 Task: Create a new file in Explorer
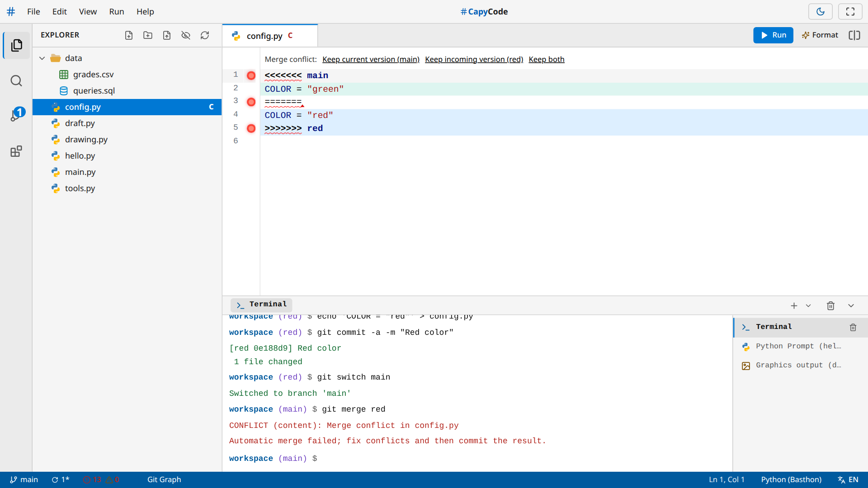tap(129, 35)
